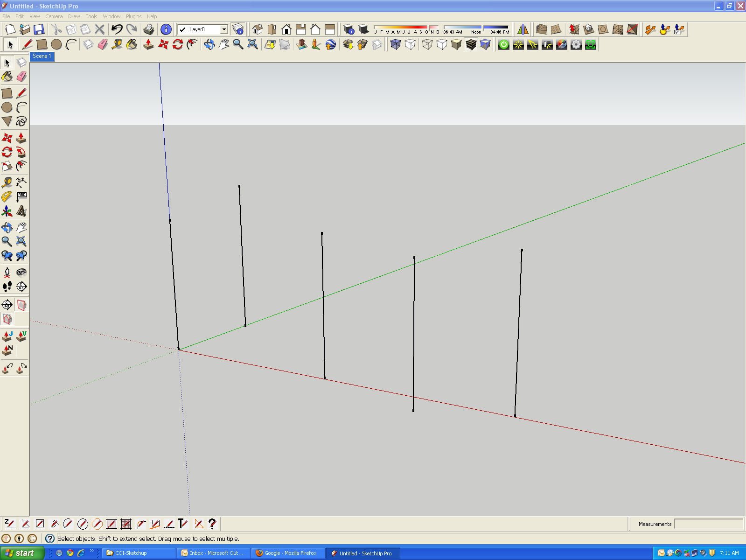746x560 pixels.
Task: Open Google - Mozilla Firefox taskbar button
Action: (x=287, y=553)
